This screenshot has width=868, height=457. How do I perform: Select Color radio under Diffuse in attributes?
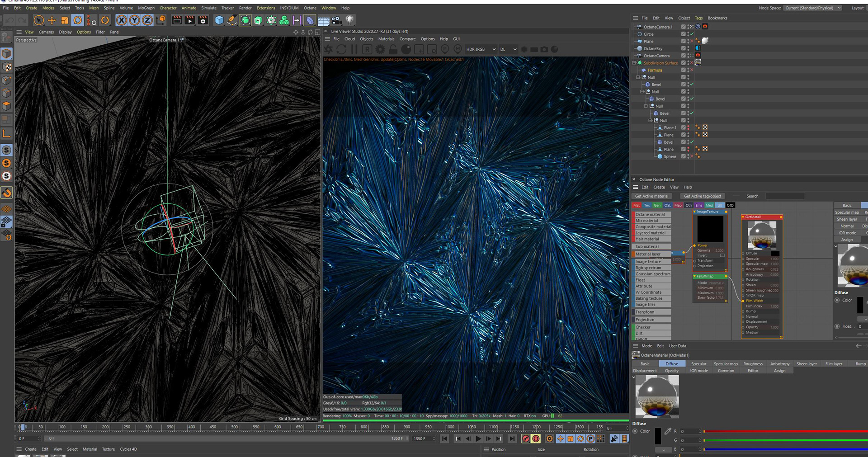(x=635, y=431)
